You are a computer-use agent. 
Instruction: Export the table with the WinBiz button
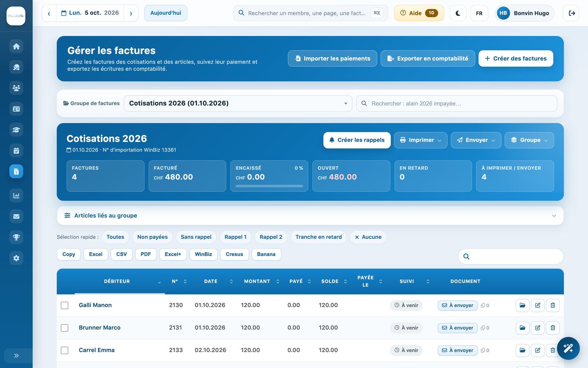tap(203, 254)
